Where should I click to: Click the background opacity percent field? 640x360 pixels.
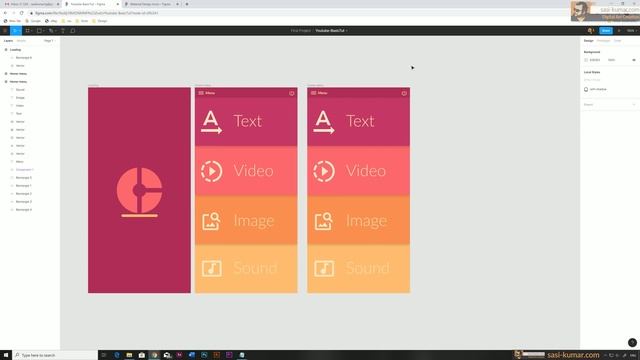tap(611, 60)
